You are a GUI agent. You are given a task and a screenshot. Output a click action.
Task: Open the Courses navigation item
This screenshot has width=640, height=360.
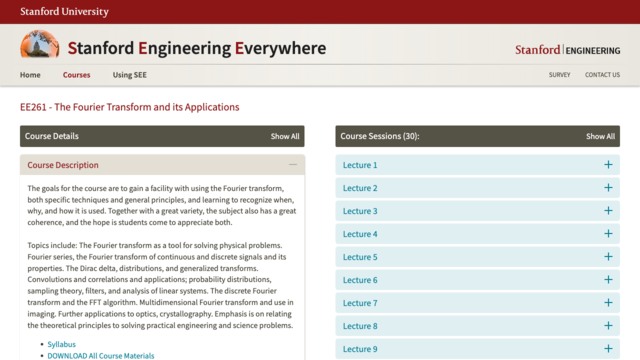pyautogui.click(x=76, y=75)
